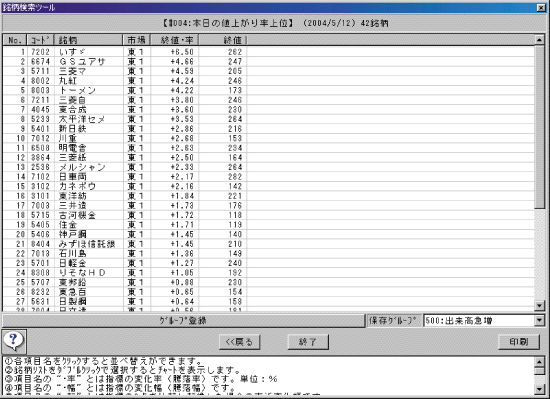Click the グループ登録 button

tap(183, 320)
